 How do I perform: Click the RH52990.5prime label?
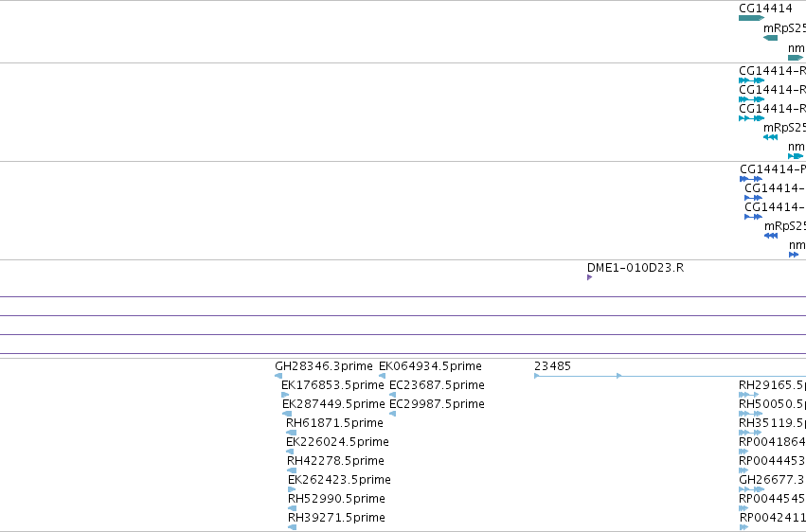tap(336, 499)
